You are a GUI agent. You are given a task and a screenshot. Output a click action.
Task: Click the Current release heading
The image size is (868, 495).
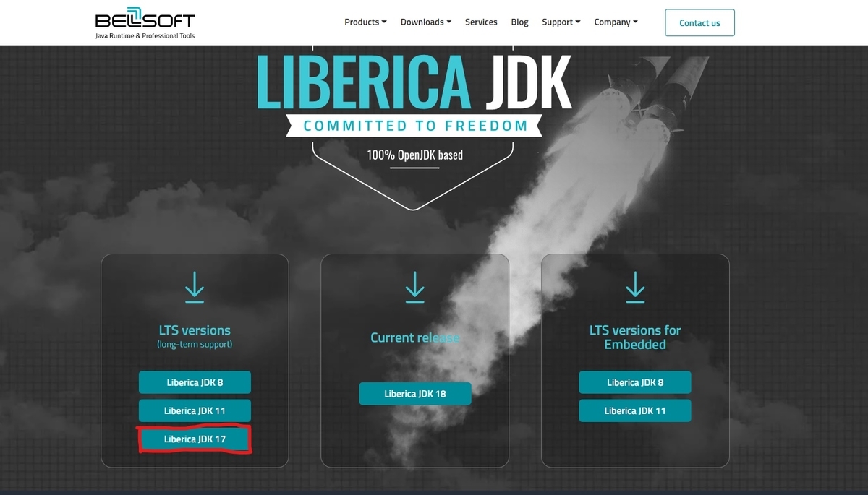coord(415,337)
